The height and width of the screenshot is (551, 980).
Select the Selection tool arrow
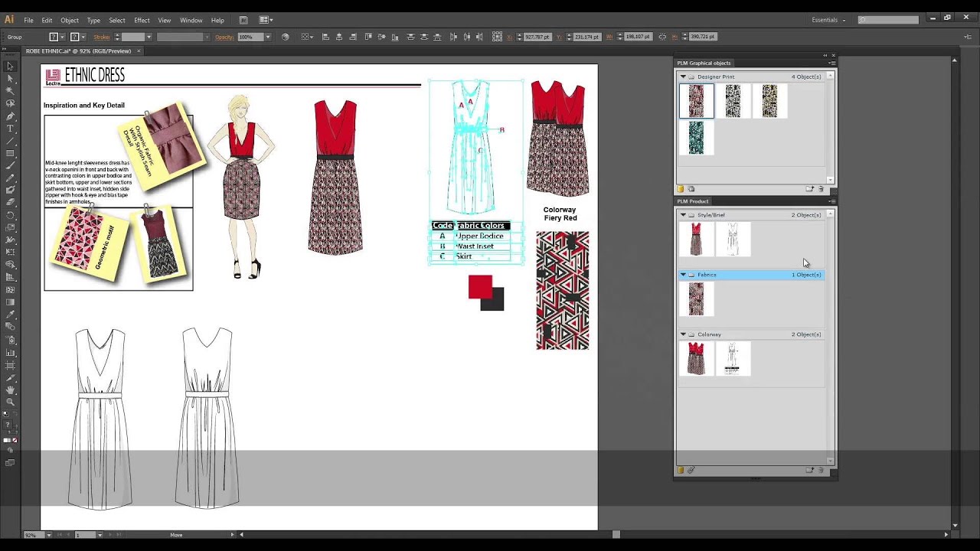10,67
